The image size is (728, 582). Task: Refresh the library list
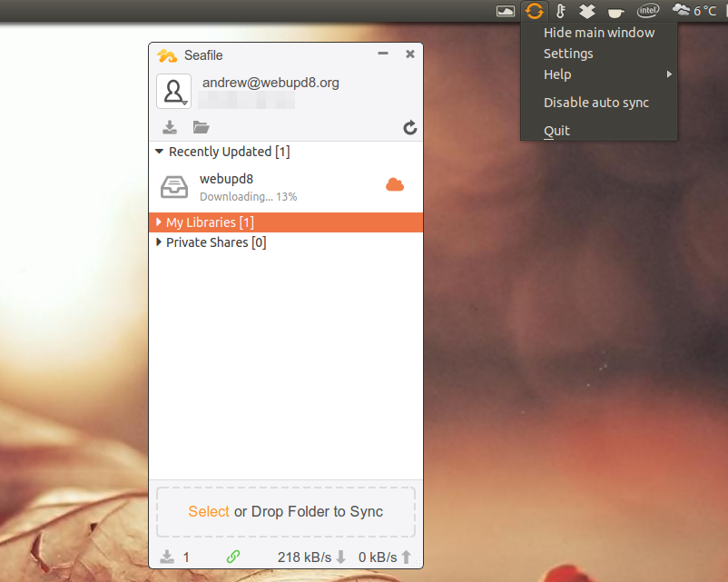pyautogui.click(x=409, y=127)
